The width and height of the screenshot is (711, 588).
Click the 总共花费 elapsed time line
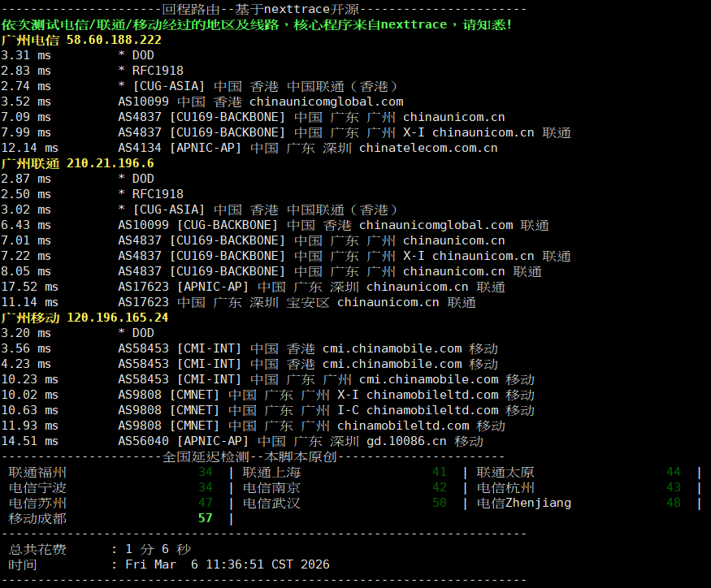(x=99, y=549)
